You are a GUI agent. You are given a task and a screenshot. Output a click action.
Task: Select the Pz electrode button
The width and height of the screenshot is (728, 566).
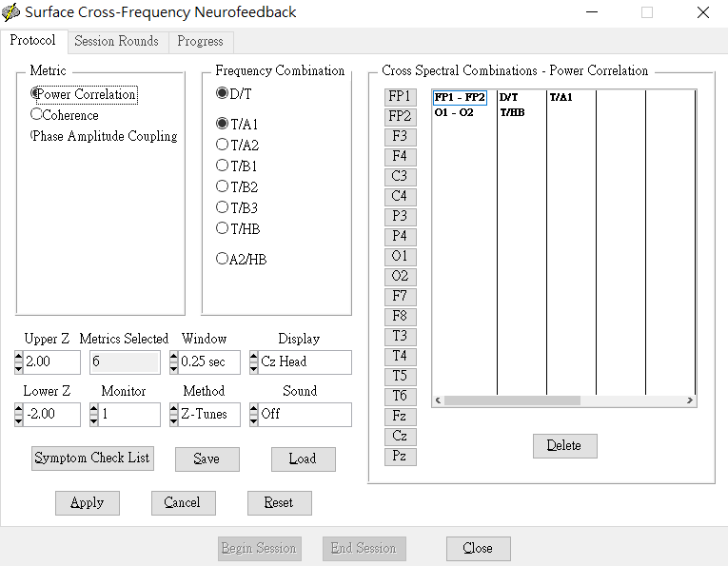point(401,457)
